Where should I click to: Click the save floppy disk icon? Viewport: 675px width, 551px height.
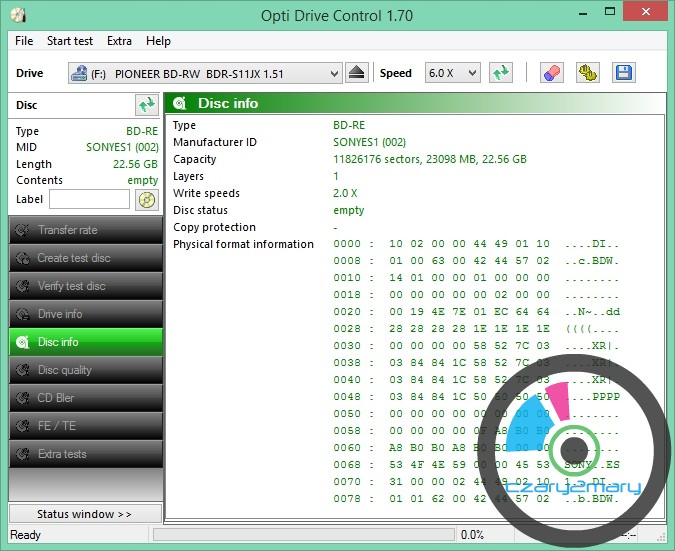(623, 73)
